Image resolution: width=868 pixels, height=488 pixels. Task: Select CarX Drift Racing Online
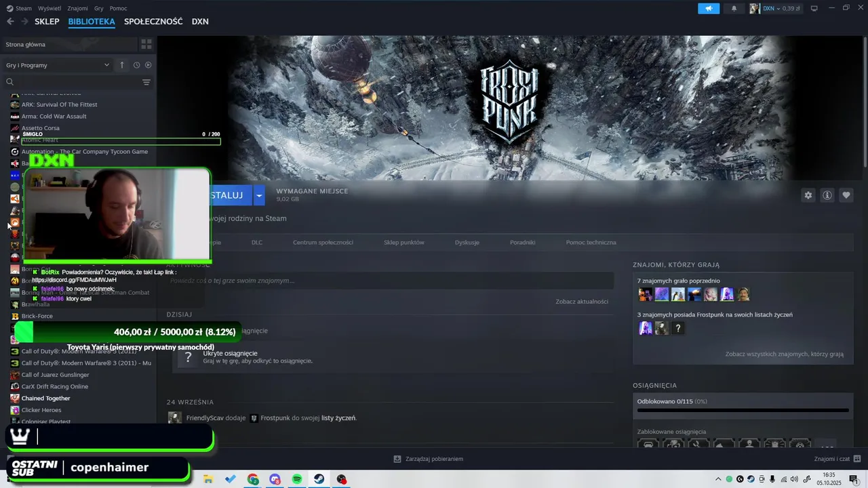point(55,386)
